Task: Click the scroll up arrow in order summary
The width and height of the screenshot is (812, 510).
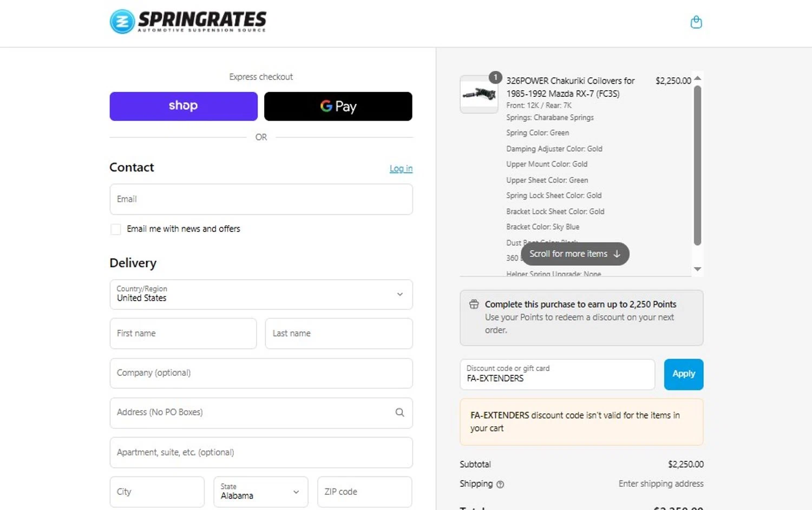Action: coord(697,78)
